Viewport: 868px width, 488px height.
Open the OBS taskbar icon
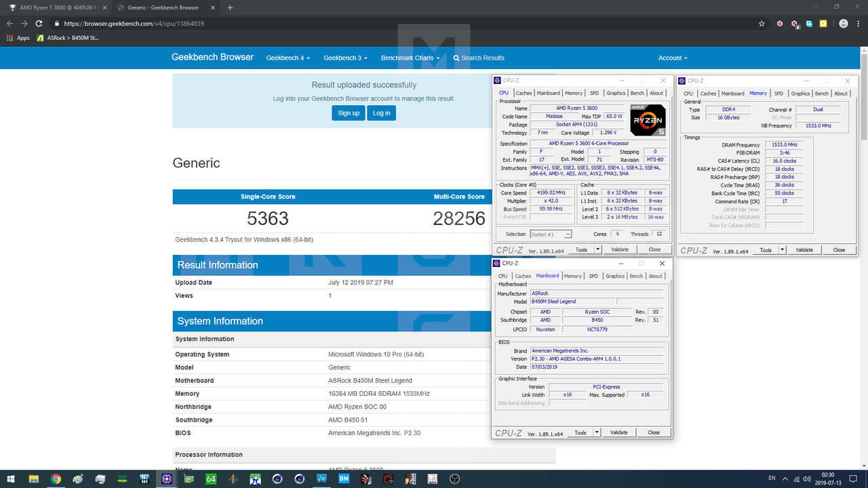pyautogui.click(x=454, y=479)
